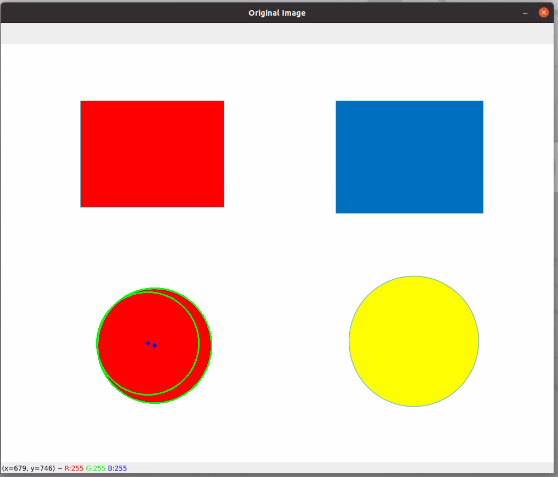Click inside the yellow circle
This screenshot has height=477, width=558.
(414, 341)
